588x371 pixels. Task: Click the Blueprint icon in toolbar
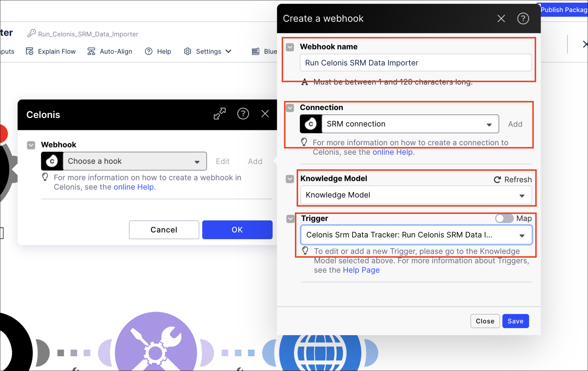pyautogui.click(x=256, y=51)
